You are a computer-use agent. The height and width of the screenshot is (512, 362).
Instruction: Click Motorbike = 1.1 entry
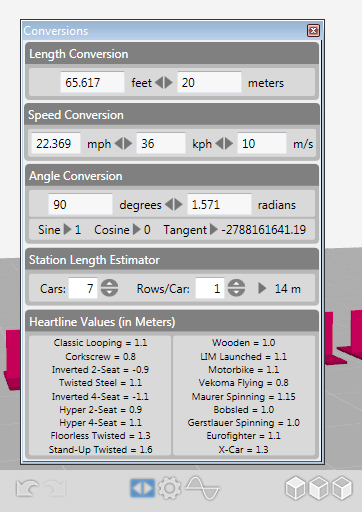click(244, 370)
